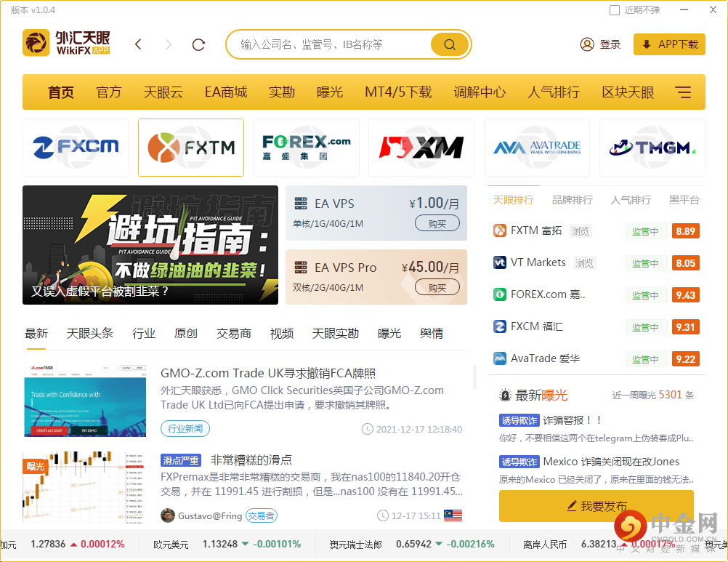728x562 pixels.
Task: Click the APP下载 button
Action: click(669, 44)
